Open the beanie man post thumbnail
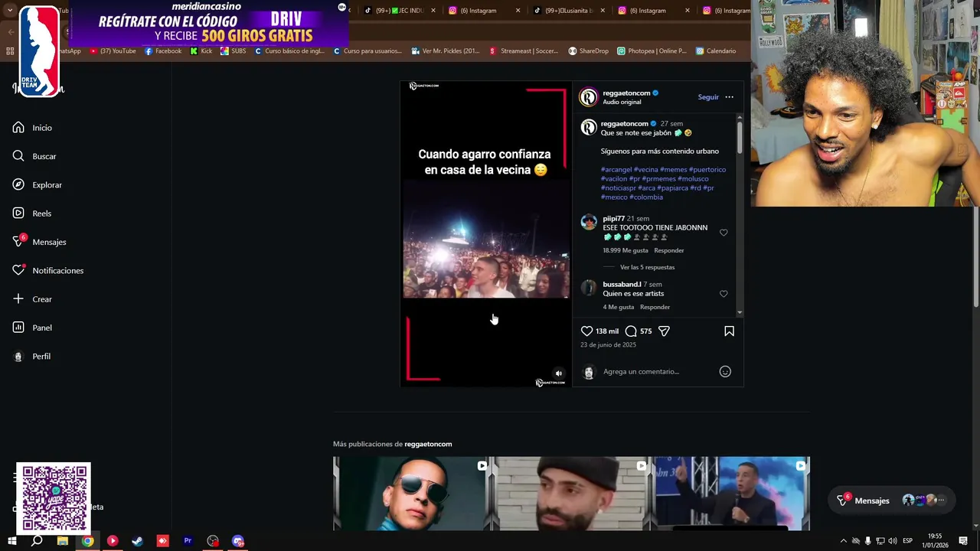Screen dimensions: 980x551 pos(571,494)
